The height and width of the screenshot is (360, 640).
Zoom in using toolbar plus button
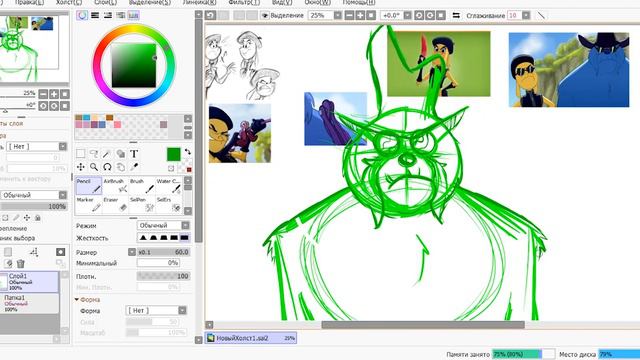click(360, 16)
